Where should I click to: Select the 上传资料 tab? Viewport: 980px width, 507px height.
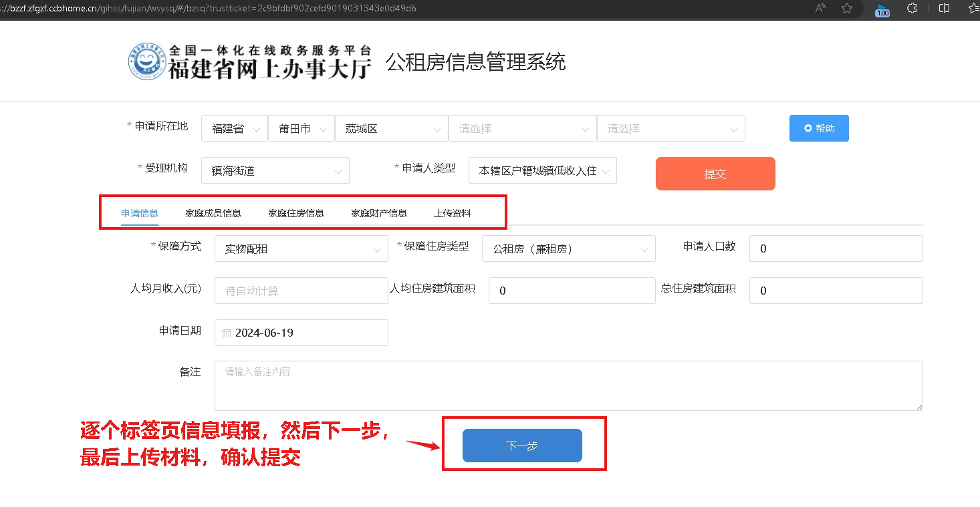[x=453, y=212]
